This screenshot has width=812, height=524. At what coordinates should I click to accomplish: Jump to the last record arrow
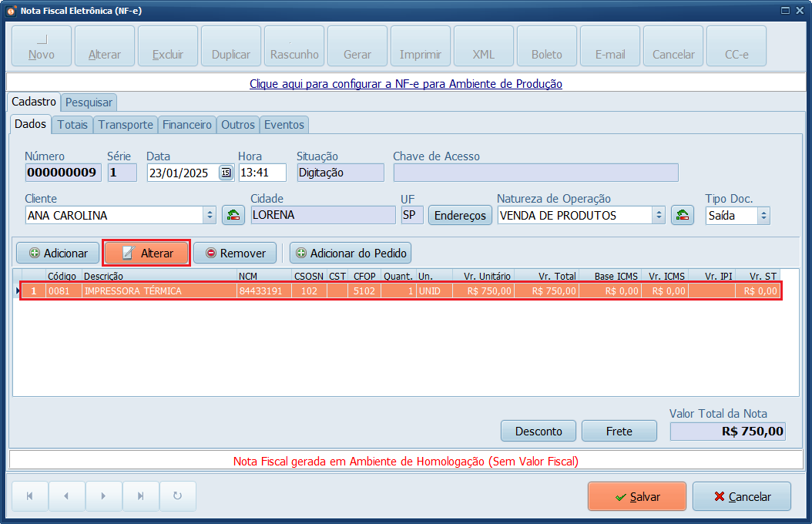click(x=141, y=496)
